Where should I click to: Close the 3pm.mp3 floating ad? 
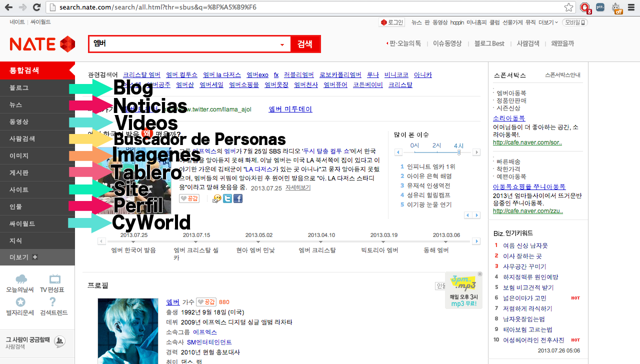point(480,274)
